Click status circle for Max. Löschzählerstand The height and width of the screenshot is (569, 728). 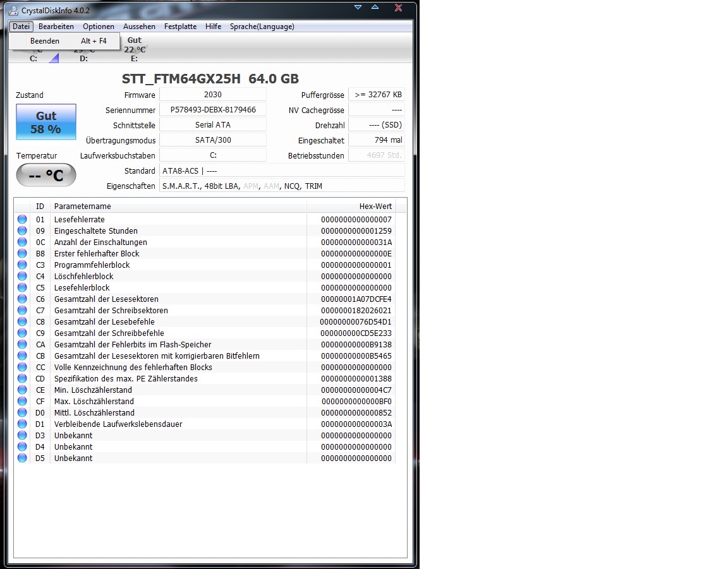click(x=22, y=401)
